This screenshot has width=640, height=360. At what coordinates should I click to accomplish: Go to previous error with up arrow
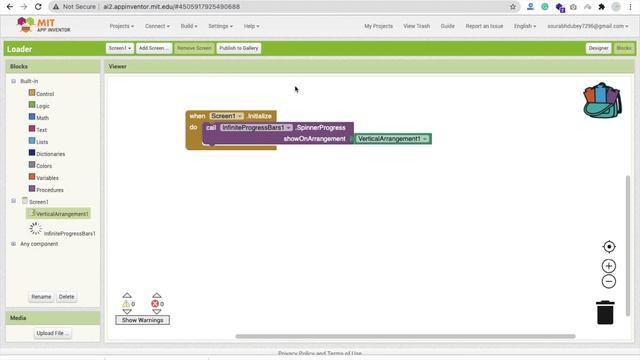point(157,295)
